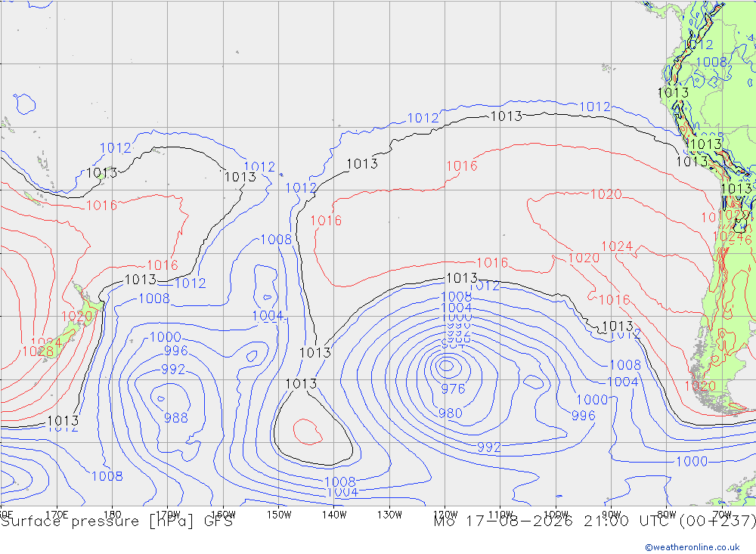Click the blue 1004 label near 150W

pyautogui.click(x=268, y=316)
